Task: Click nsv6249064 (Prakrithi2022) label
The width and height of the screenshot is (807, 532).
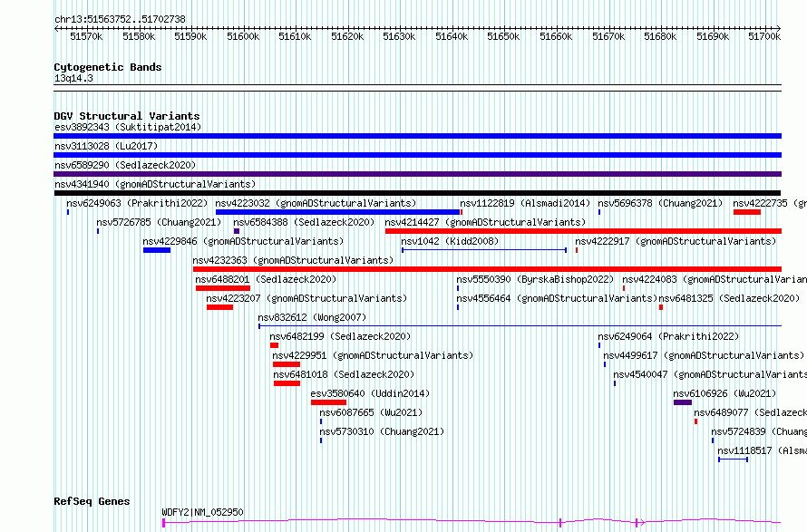Action: [x=668, y=336]
